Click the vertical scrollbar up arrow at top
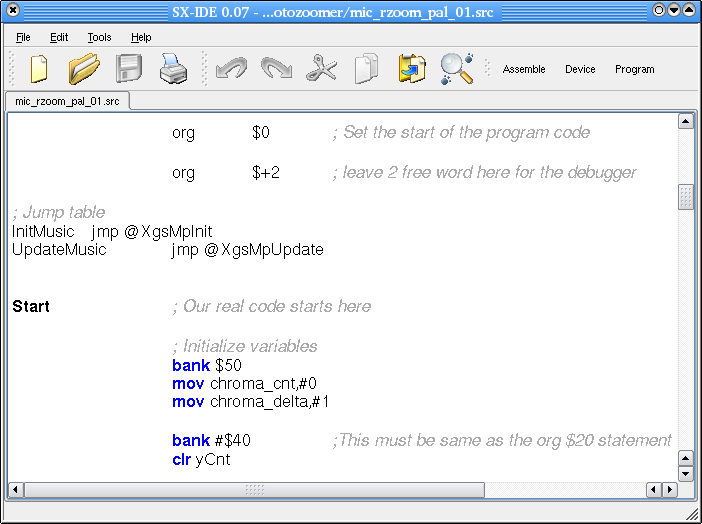This screenshot has height=524, width=702. point(685,121)
